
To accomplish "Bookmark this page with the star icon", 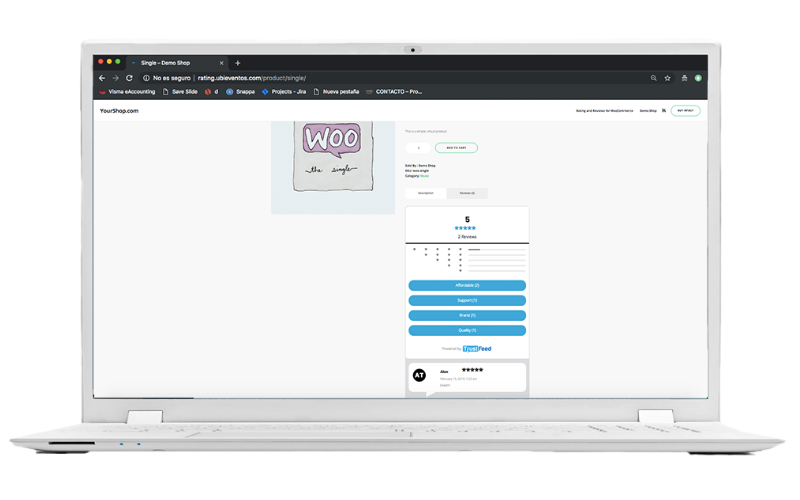I will [667, 78].
